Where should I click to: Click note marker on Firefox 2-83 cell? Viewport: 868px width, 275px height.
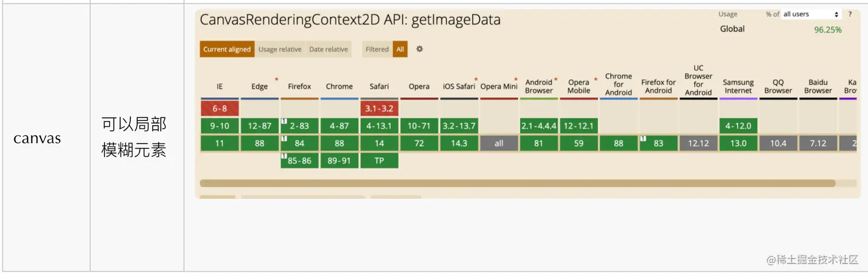284,121
